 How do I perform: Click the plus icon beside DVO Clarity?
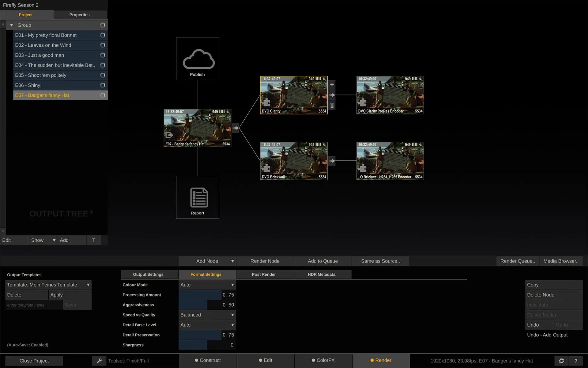(x=332, y=85)
